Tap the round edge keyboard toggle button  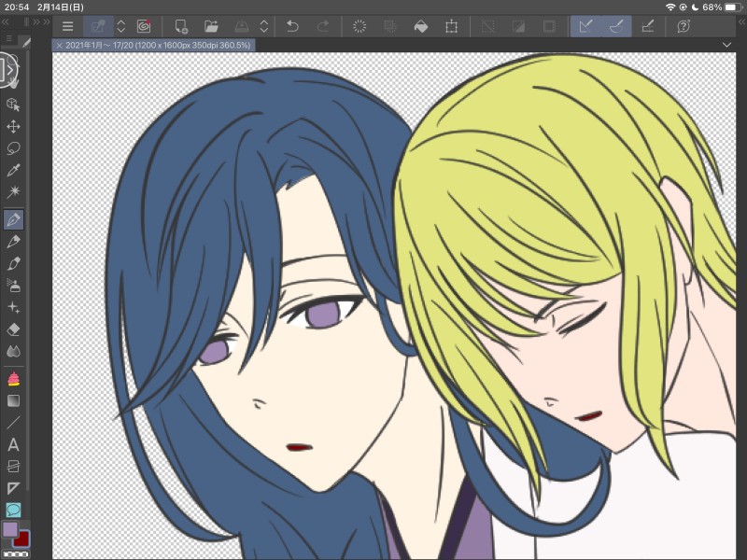[x=8, y=71]
